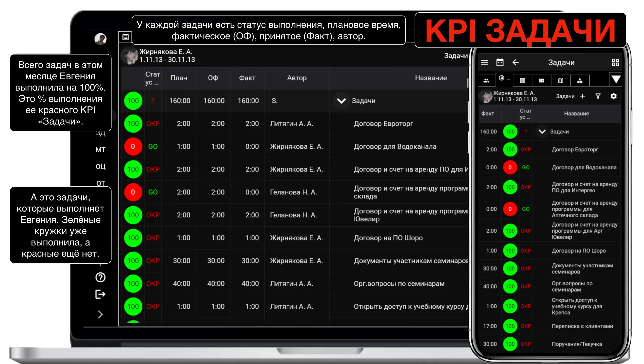
Task: Click red 0 circle for Договор для Водоканала on laptop
Action: point(133,146)
